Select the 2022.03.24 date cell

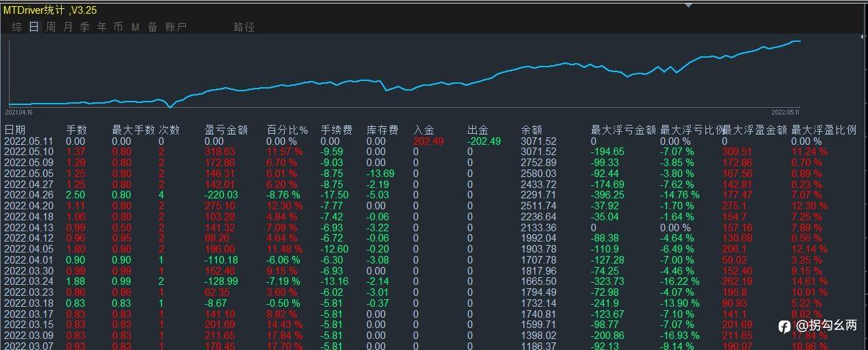tap(29, 281)
